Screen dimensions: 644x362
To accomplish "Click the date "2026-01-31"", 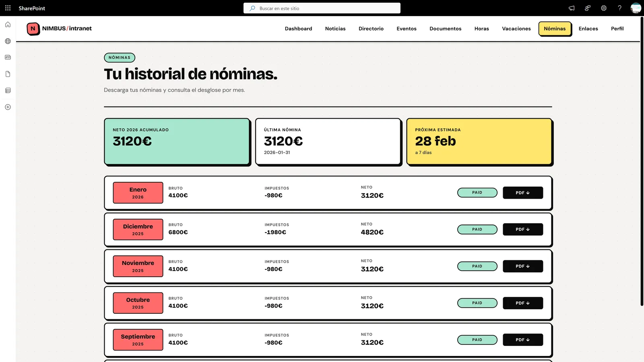I will [277, 152].
